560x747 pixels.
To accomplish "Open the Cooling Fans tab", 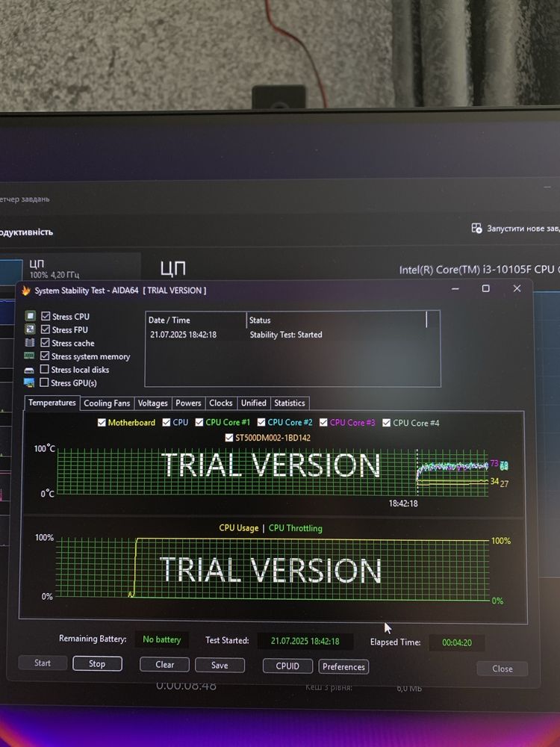I will pyautogui.click(x=107, y=403).
